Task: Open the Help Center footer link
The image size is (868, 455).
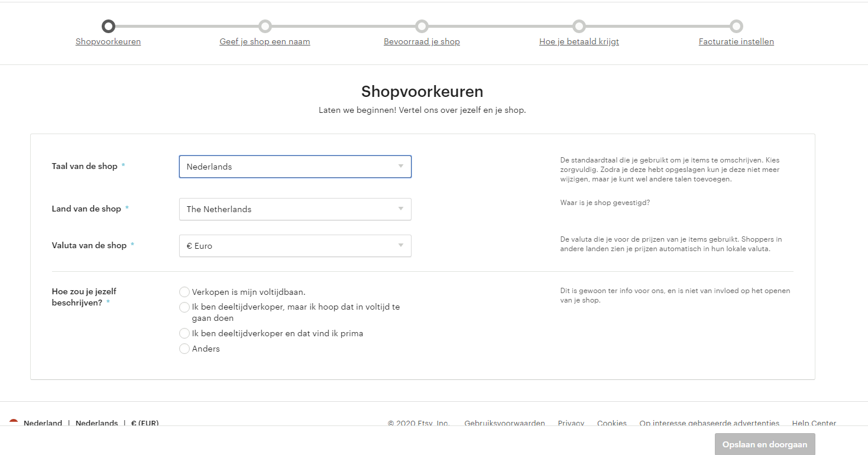Action: 814,422
